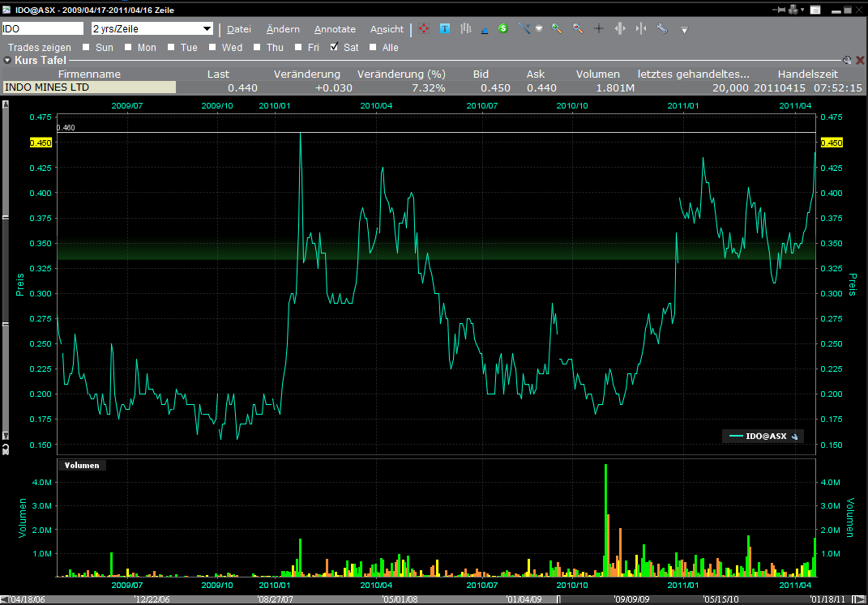Viewport: 868px width, 605px height.
Task: Click the IDO symbol input field
Action: point(43,28)
